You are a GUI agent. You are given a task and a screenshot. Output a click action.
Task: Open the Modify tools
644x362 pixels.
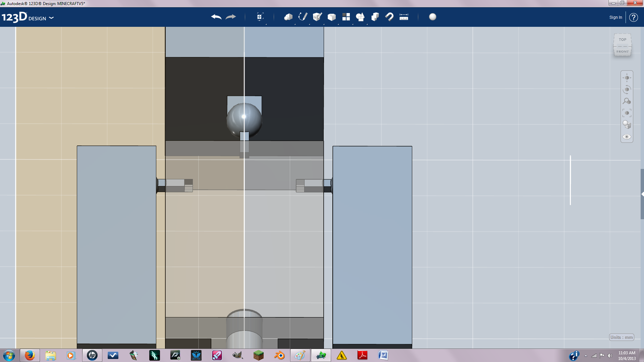point(332,17)
